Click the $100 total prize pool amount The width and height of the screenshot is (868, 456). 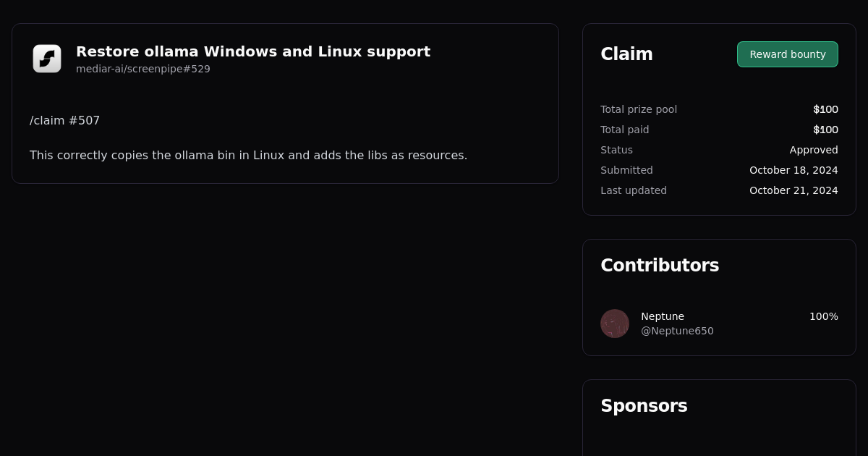(825, 109)
